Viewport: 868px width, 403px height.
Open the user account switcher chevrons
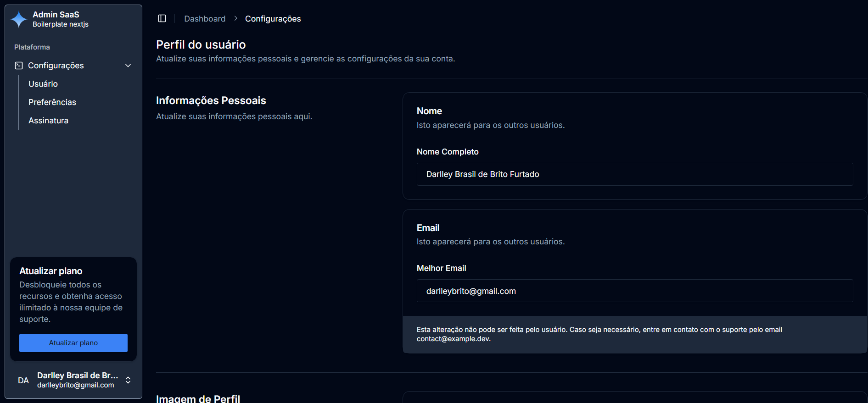point(128,380)
